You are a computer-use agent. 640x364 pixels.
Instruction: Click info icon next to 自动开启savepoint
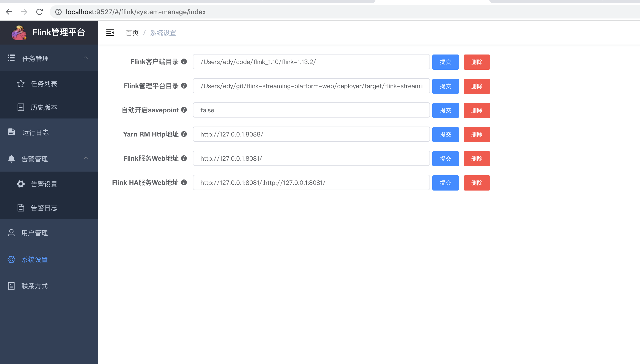[x=184, y=110]
